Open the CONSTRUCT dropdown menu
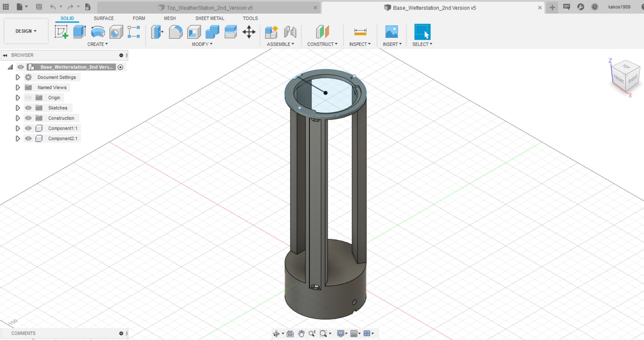This screenshot has height=340, width=644. click(323, 44)
